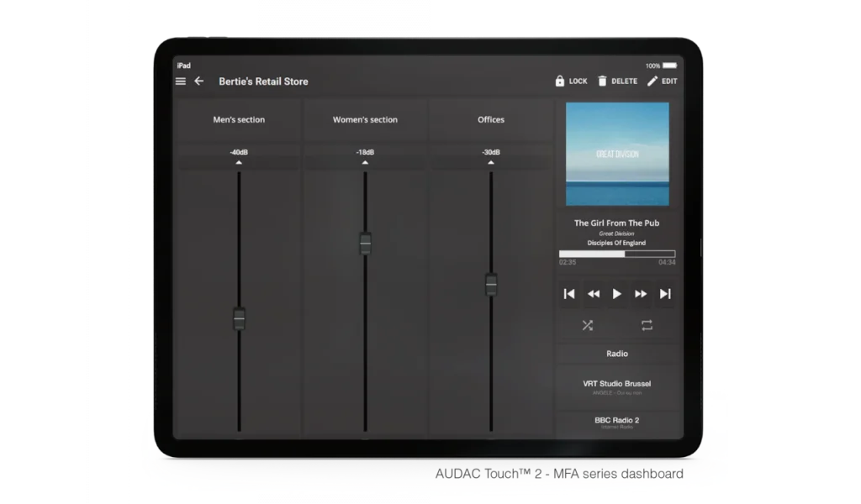Lock the dashboard with the padlock icon

coord(560,81)
